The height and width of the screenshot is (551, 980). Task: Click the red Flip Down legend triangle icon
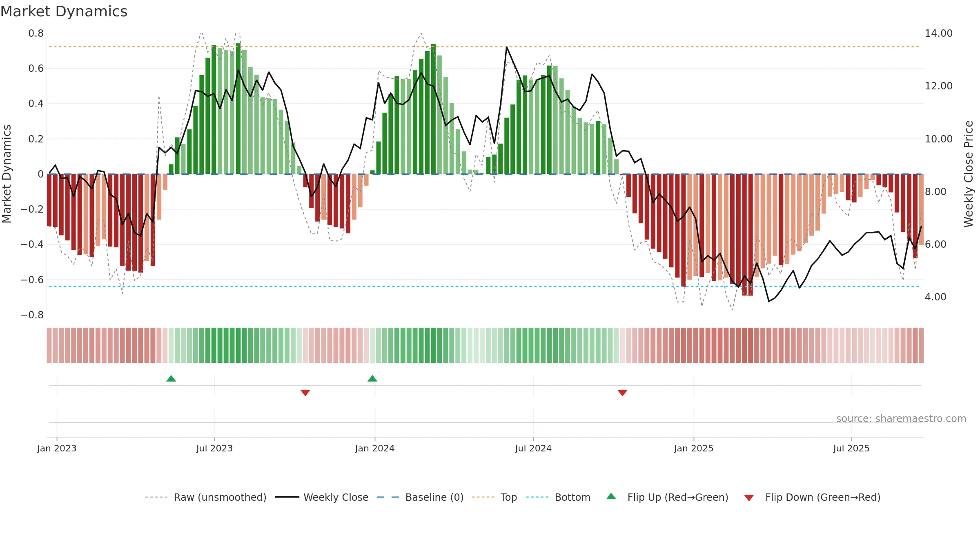tap(748, 498)
